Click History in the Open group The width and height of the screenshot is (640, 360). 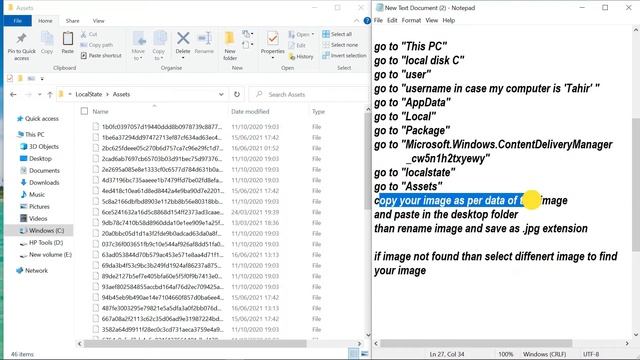pyautogui.click(x=301, y=56)
